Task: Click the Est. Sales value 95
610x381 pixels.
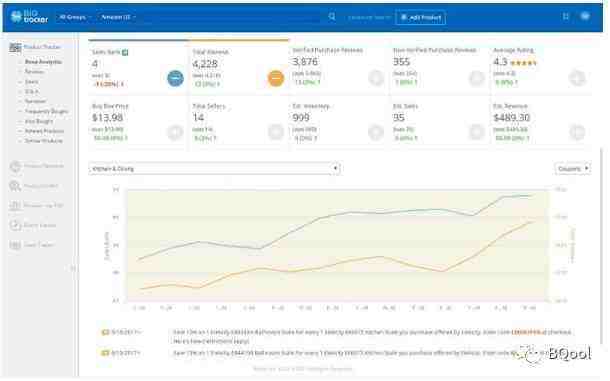Action: click(x=399, y=118)
